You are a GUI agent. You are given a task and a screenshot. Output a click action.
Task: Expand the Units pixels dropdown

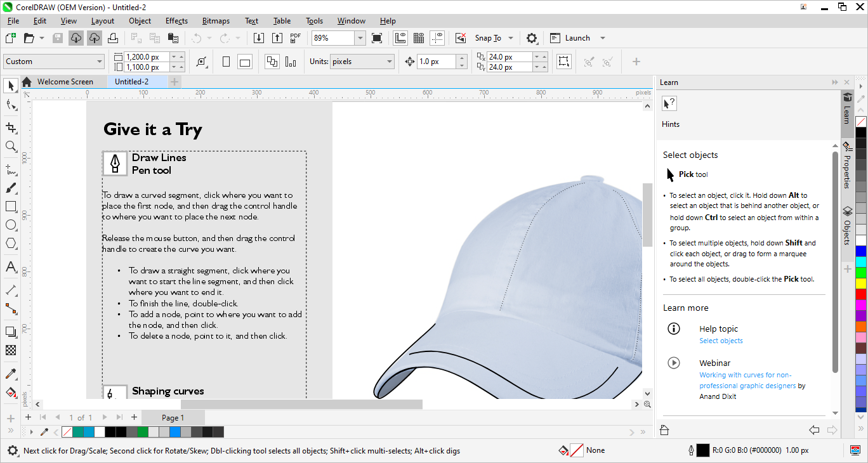point(390,62)
